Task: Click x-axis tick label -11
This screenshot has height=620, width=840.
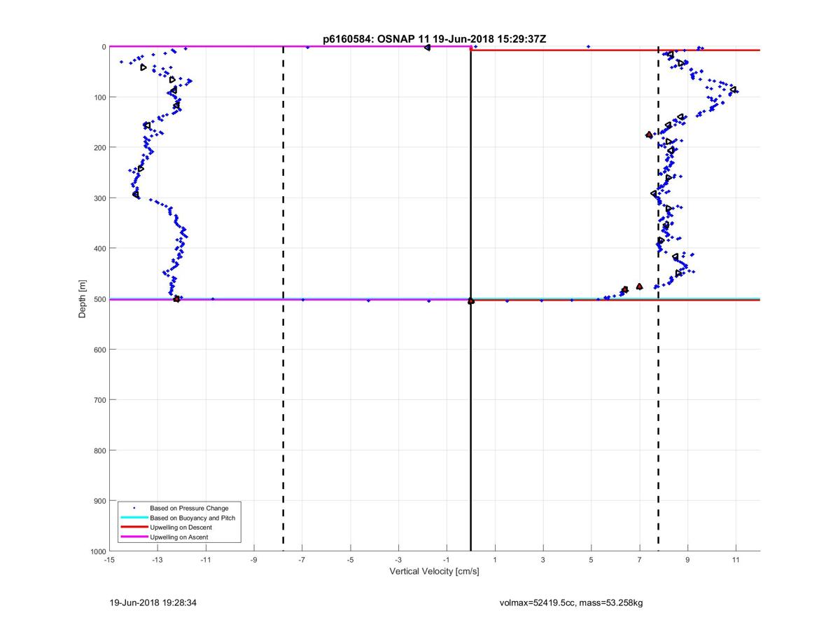Action: 206,560
